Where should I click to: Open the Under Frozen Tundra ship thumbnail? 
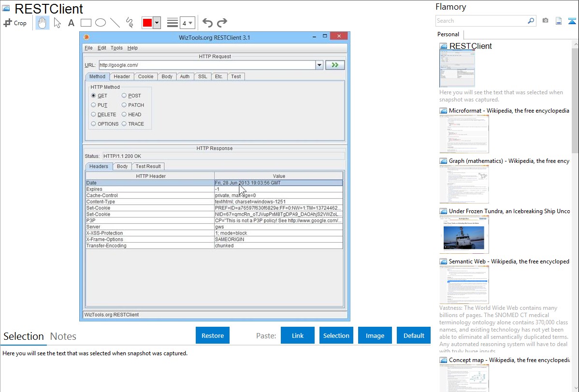coord(464,234)
